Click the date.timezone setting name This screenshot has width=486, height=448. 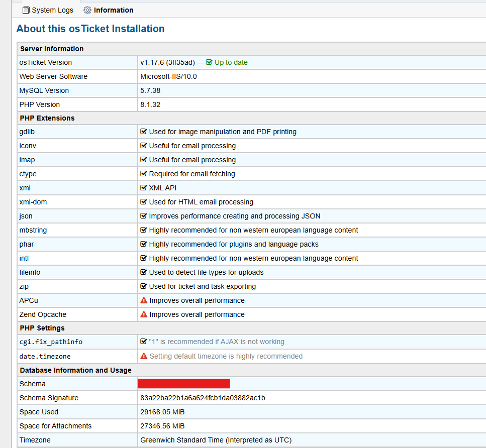click(45, 356)
